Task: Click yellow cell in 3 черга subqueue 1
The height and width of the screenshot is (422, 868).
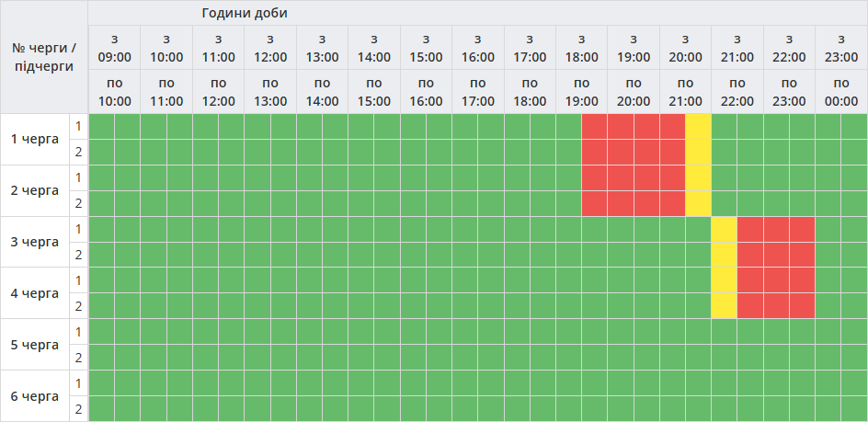Action: [x=725, y=229]
